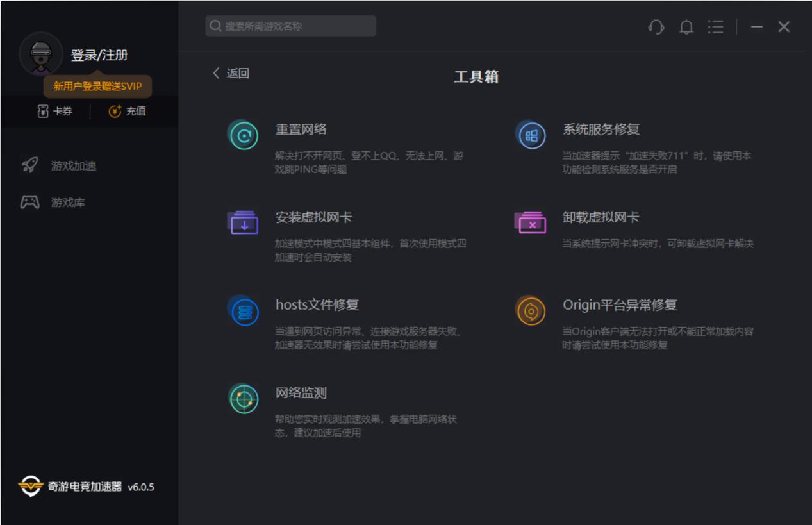
Task: Focus the 搜索所需游戏名称 search field
Action: (x=290, y=26)
